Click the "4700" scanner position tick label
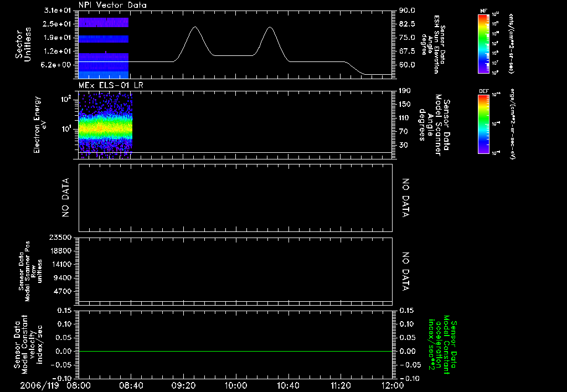This screenshot has height=392, width=567. pyautogui.click(x=62, y=291)
